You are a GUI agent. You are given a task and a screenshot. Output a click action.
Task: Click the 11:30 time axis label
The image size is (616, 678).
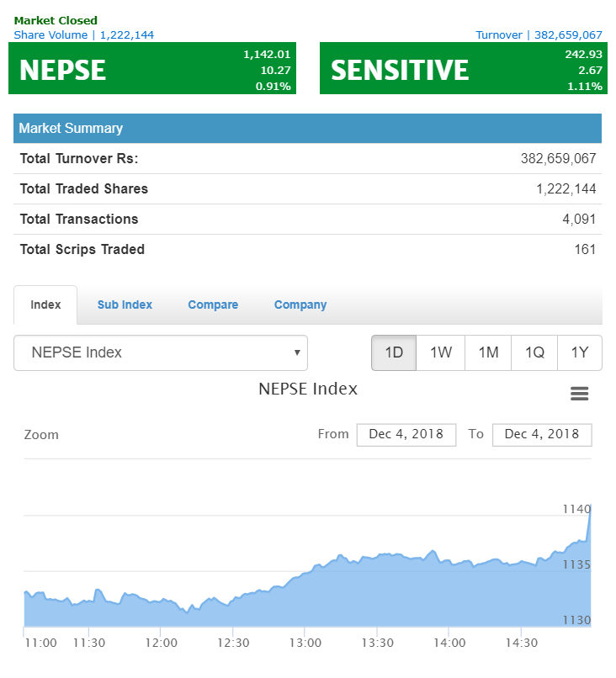pos(89,644)
